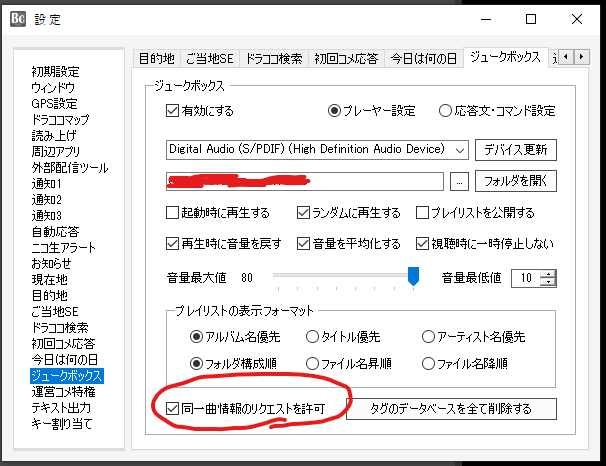Switch to the 初回コメ応答 tab

pos(346,59)
